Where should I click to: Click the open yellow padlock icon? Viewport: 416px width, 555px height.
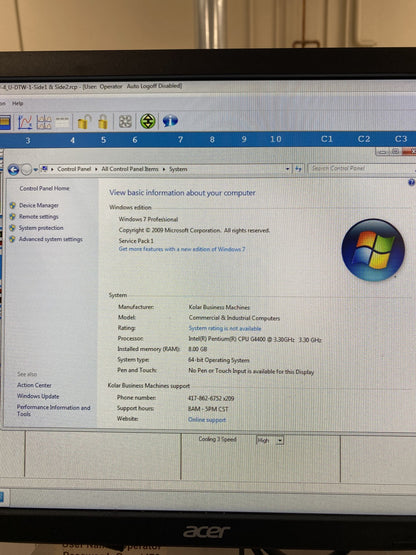click(85, 122)
